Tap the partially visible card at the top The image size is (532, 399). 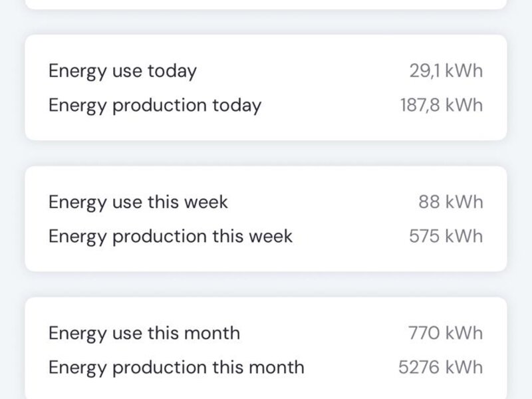266,3
